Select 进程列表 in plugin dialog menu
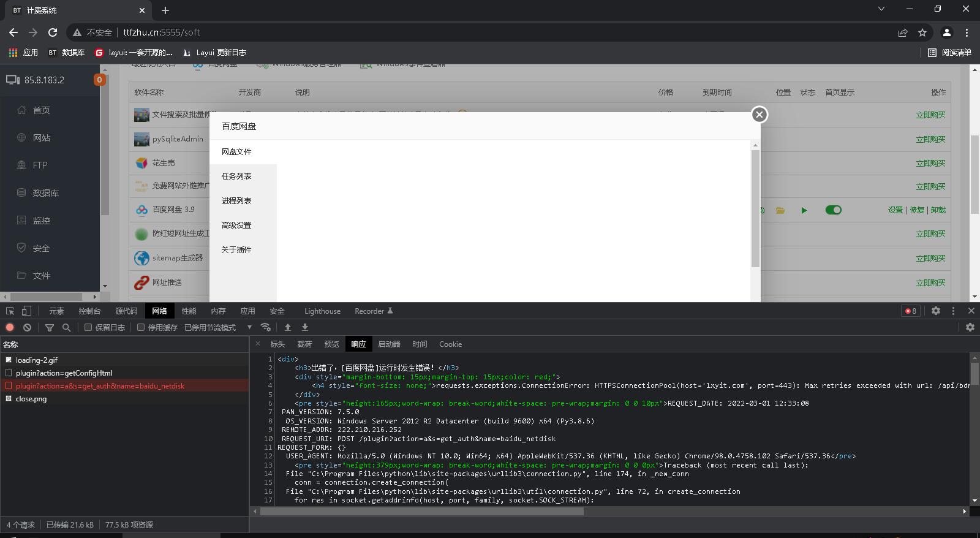The width and height of the screenshot is (980, 538). [243, 201]
